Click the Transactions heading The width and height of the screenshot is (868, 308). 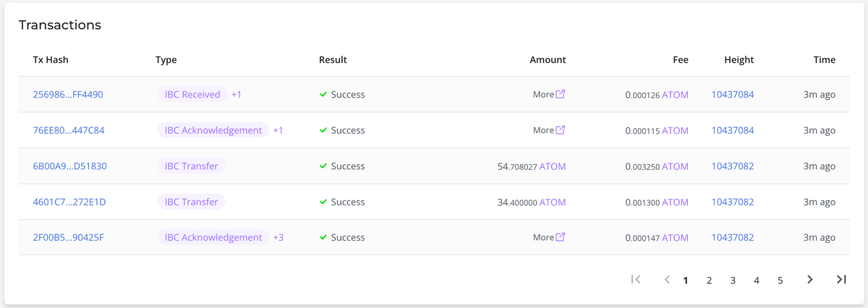59,25
